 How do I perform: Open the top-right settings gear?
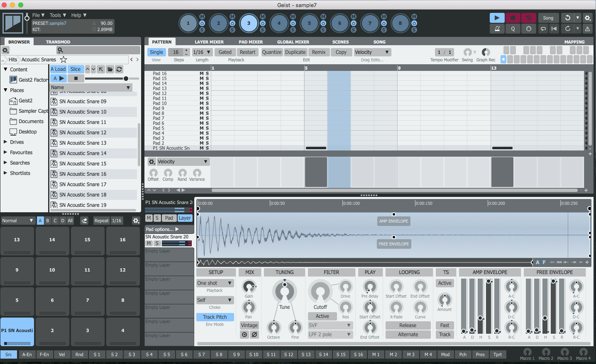coord(587,18)
